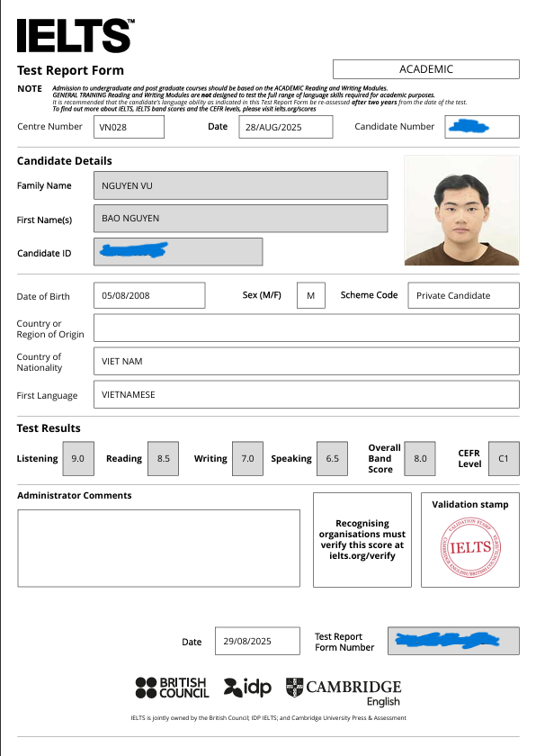Image resolution: width=536 pixels, height=756 pixels.
Task: Click the Date of Birth field
Action: tap(149, 295)
